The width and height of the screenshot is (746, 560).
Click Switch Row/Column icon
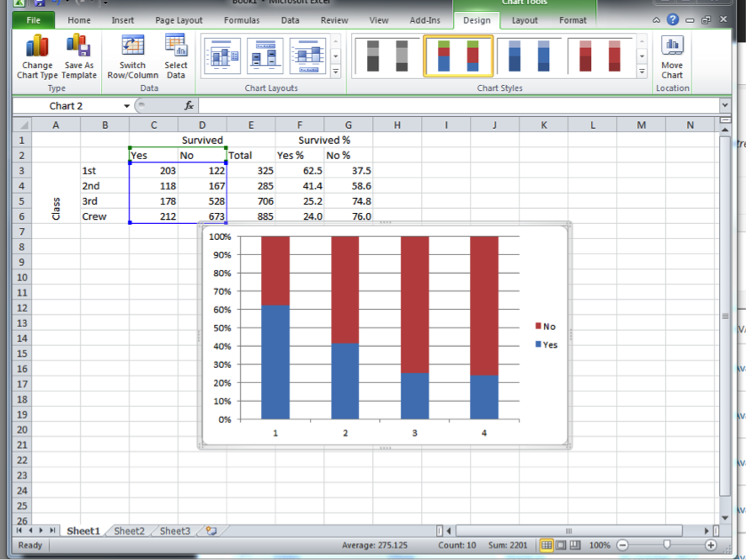132,46
